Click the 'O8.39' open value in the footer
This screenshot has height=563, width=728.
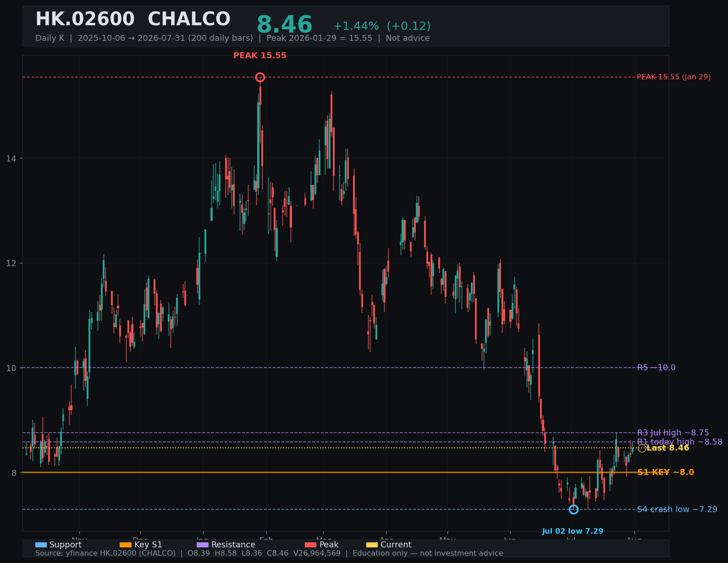coord(199,553)
